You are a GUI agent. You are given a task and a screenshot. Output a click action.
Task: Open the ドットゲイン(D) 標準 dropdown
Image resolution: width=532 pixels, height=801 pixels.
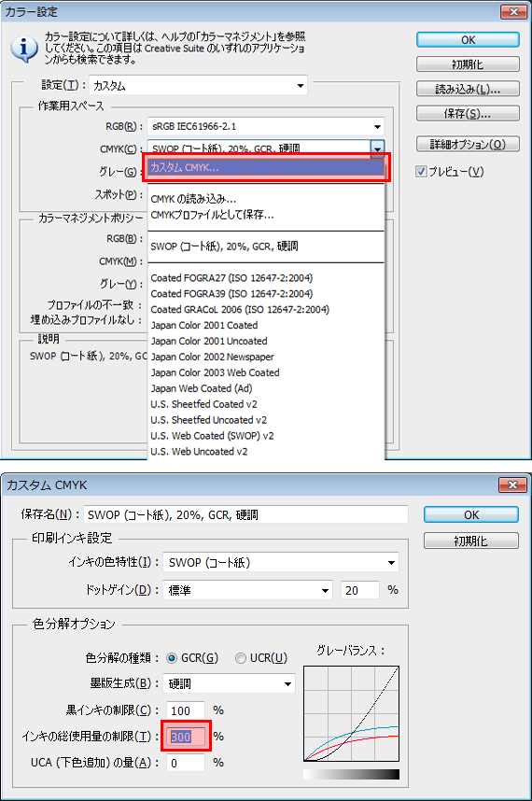tap(247, 590)
